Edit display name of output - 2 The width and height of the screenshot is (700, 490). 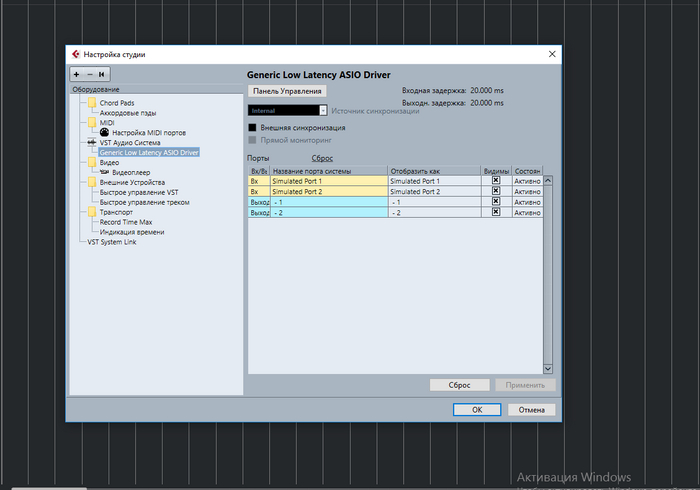coord(434,213)
